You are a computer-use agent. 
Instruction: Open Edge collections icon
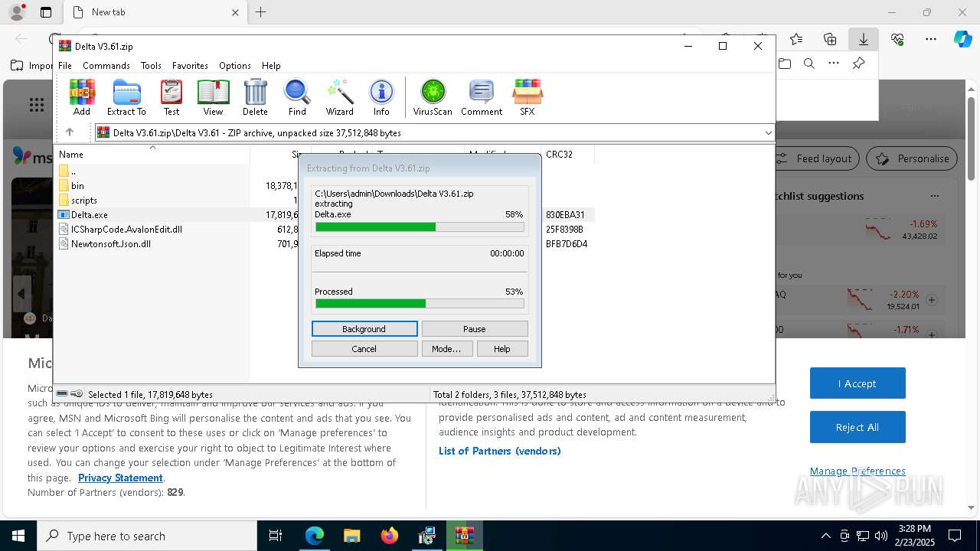coord(830,39)
